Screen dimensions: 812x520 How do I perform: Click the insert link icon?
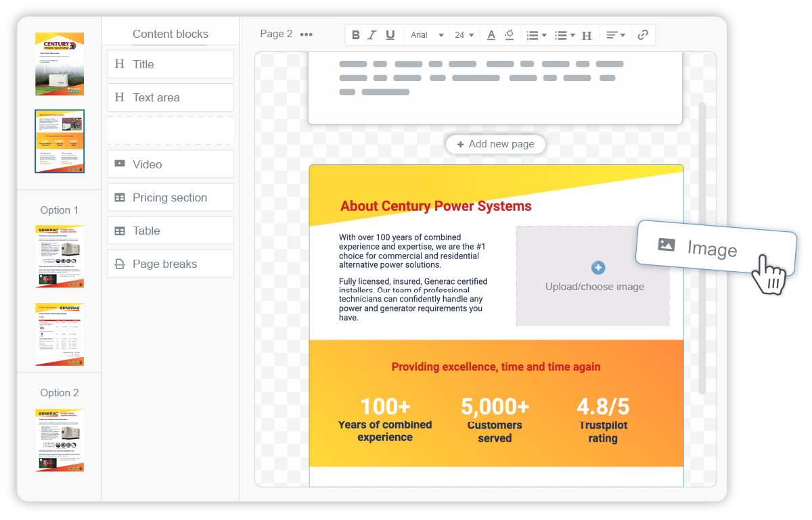point(643,35)
